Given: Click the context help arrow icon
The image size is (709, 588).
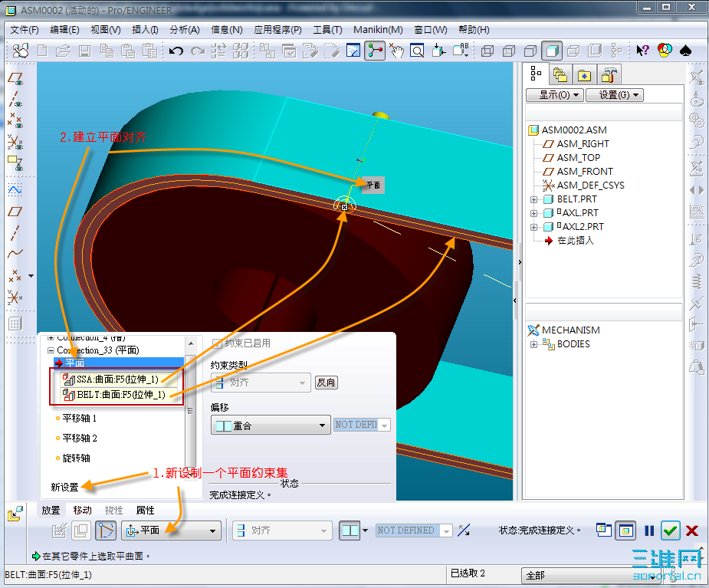Looking at the screenshot, I should (x=642, y=51).
